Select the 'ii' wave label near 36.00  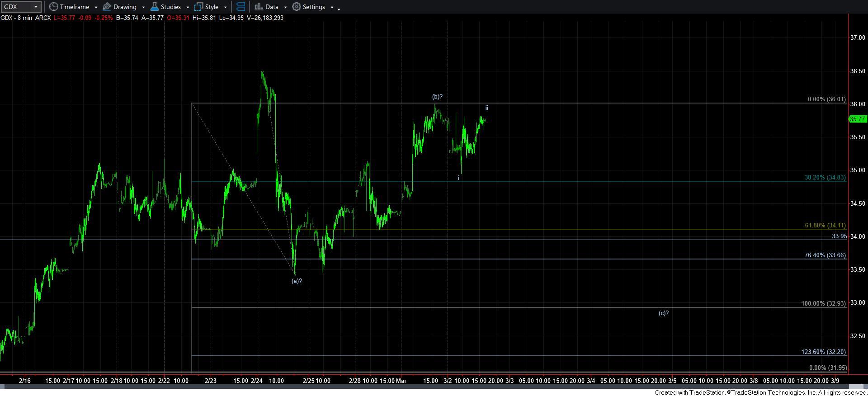[x=486, y=108]
